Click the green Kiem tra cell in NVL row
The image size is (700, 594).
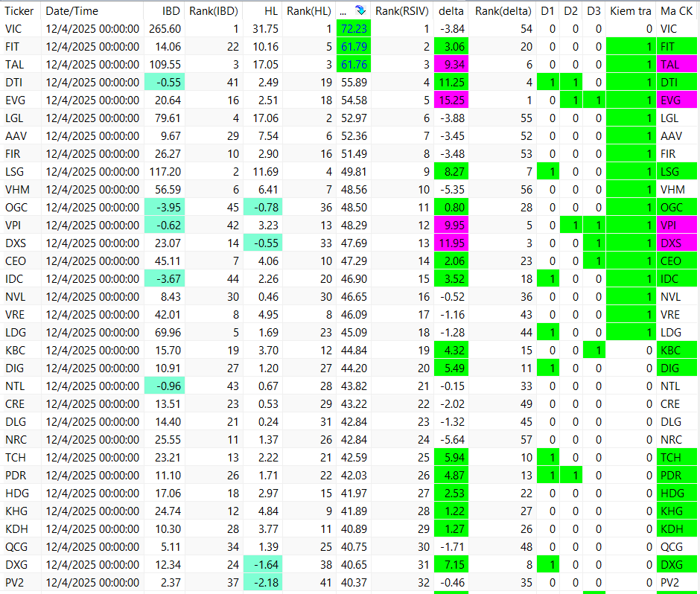pos(631,297)
